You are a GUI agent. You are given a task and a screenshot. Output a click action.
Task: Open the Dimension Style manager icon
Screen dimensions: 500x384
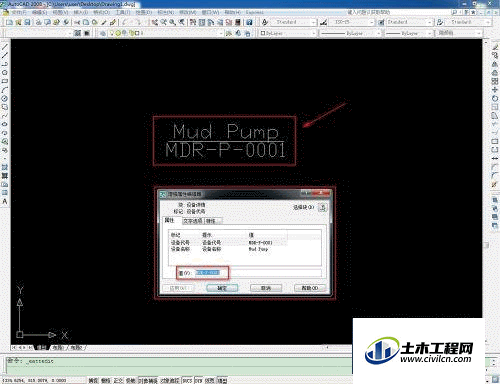(x=323, y=22)
